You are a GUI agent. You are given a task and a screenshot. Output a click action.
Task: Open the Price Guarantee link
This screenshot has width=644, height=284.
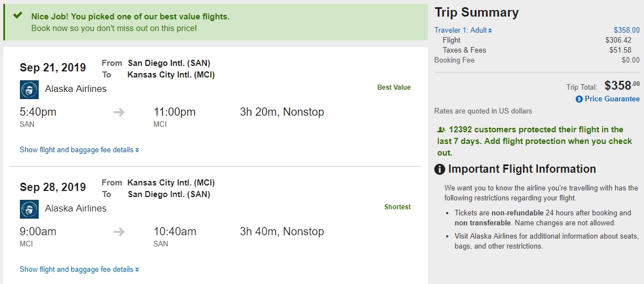pos(612,99)
